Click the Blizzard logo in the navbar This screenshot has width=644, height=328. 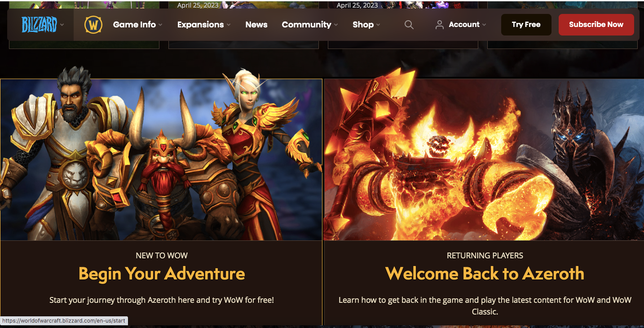[x=40, y=25]
